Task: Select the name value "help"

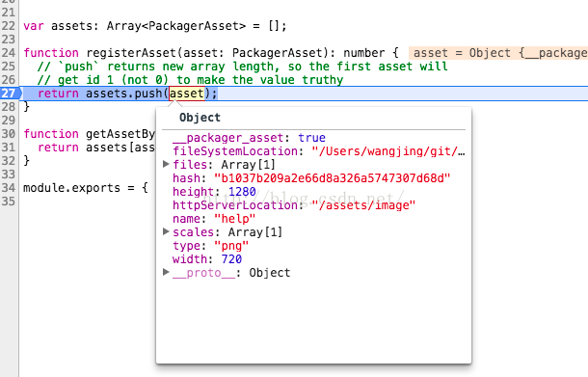Action: [x=235, y=219]
